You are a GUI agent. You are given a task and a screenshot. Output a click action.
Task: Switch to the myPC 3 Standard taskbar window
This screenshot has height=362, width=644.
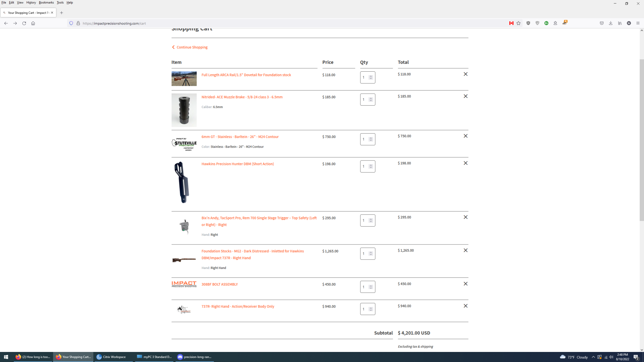(x=154, y=357)
